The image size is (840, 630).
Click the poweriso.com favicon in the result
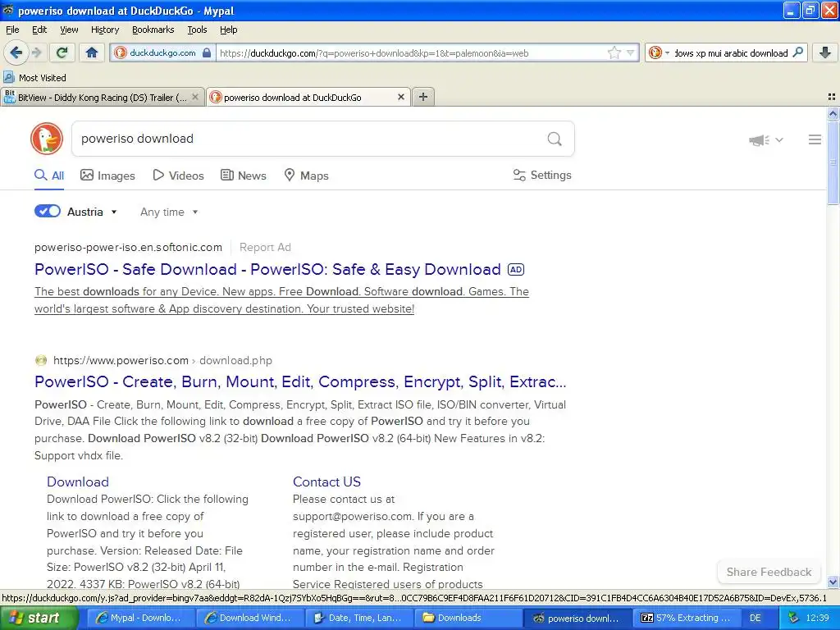click(x=41, y=361)
